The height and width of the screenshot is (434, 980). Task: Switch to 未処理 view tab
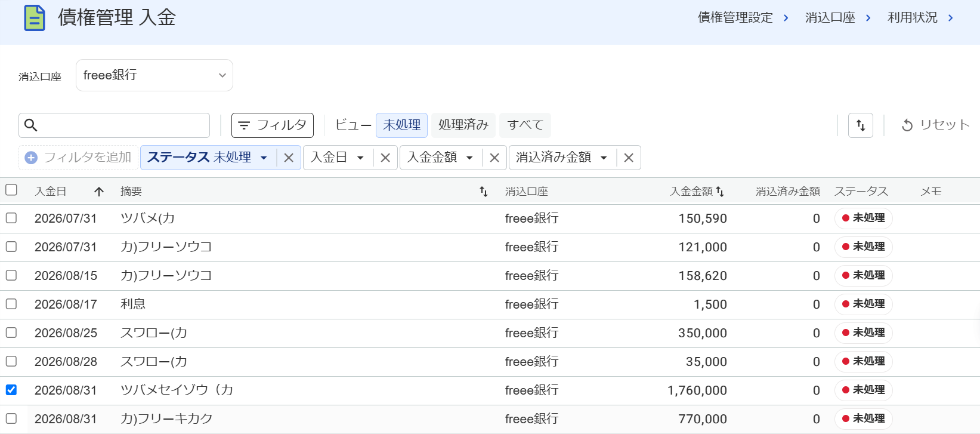tap(401, 125)
